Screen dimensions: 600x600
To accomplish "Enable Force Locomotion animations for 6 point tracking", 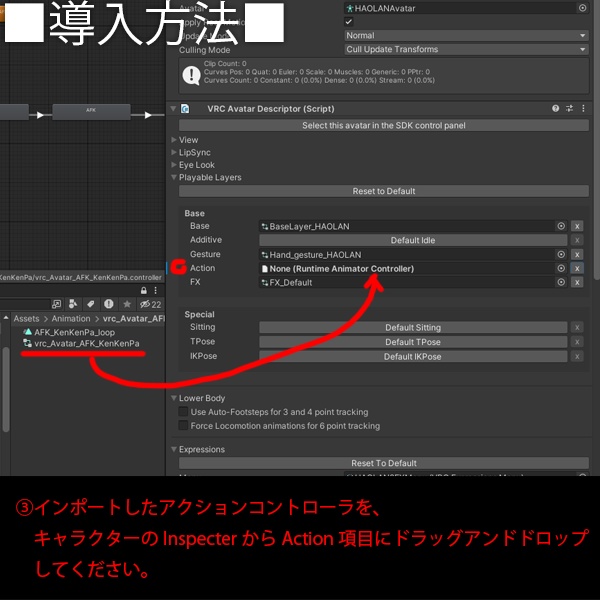I will 183,426.
